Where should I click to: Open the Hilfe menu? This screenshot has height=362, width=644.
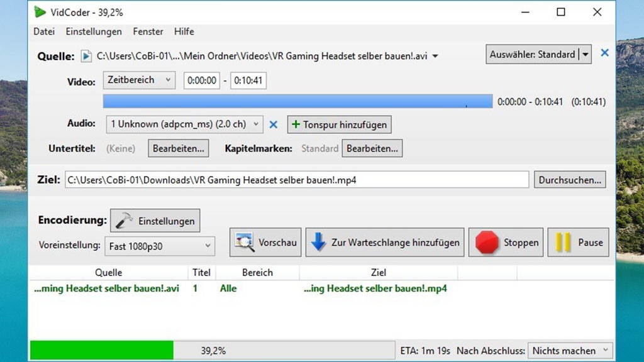184,31
